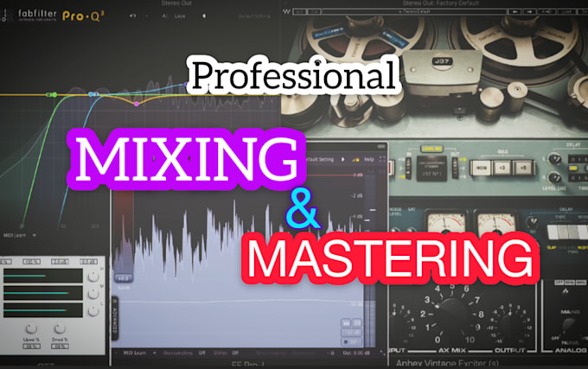588x369 pixels.
Task: Expand the ADVANCED side tab in Pro-L
Action: coord(116,318)
